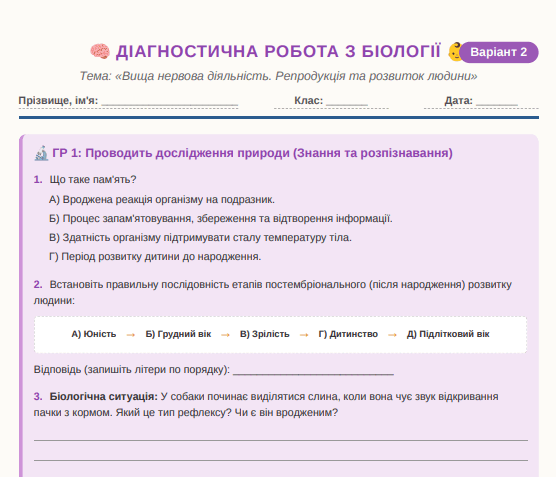The image size is (556, 477).
Task: Click the Клас blank field
Action: pyautogui.click(x=346, y=101)
